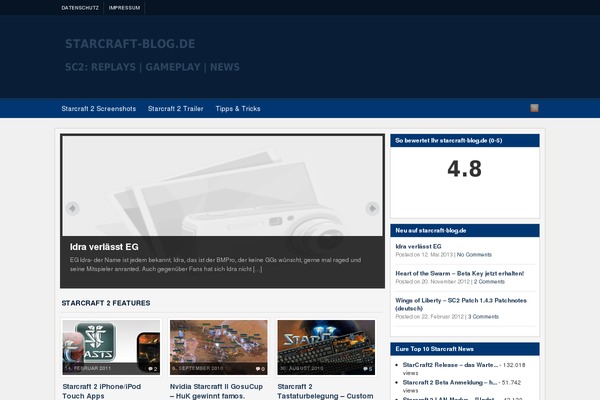Open the Impressum page

click(124, 8)
